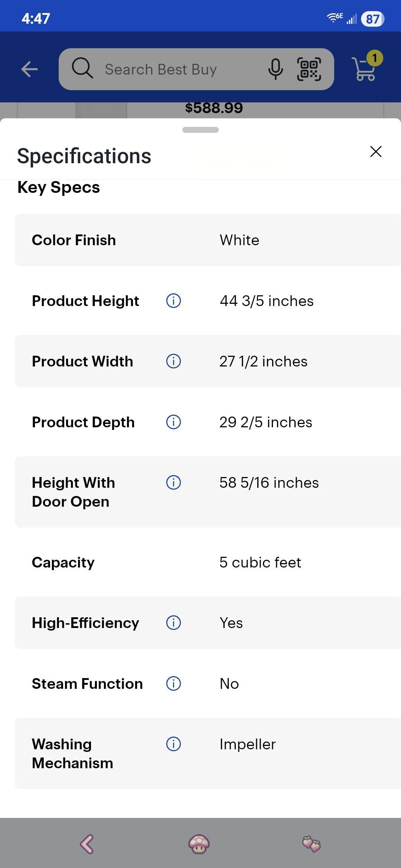
Task: Show info for Height With Door Open
Action: (173, 483)
